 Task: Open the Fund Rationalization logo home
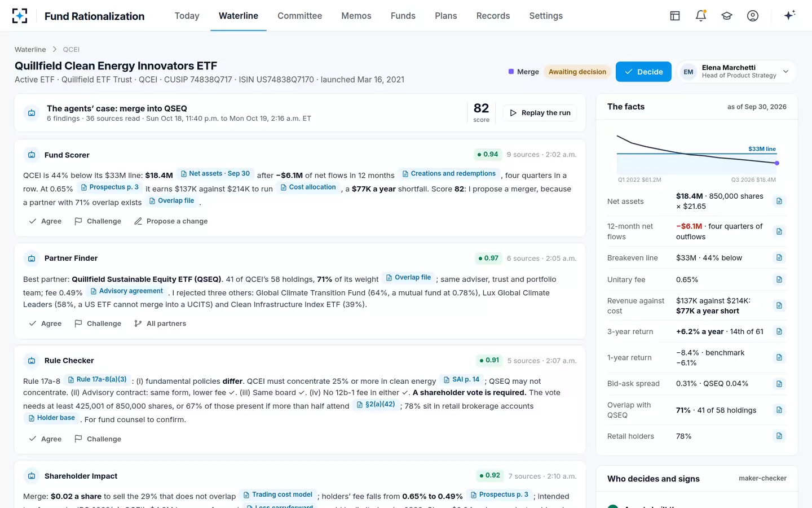click(x=20, y=16)
